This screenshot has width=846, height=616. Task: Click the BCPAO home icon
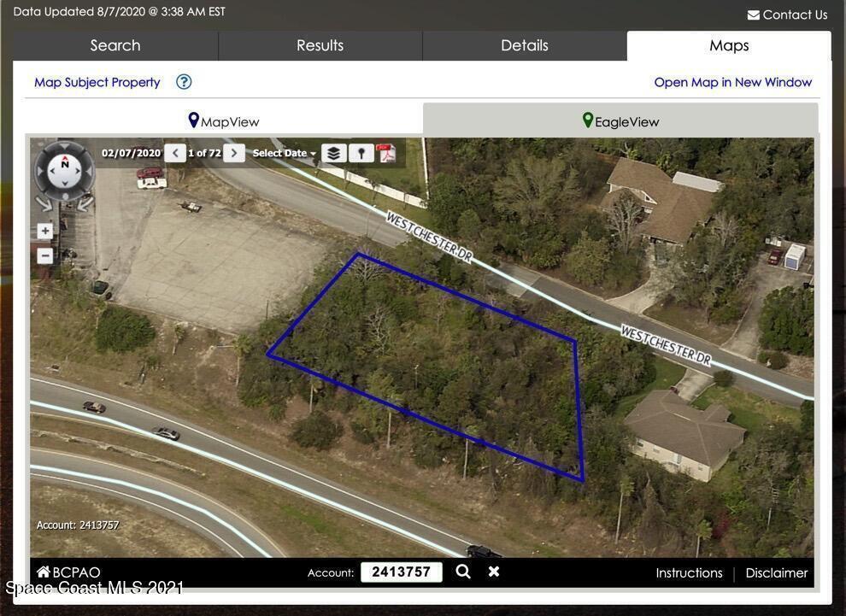[44, 572]
